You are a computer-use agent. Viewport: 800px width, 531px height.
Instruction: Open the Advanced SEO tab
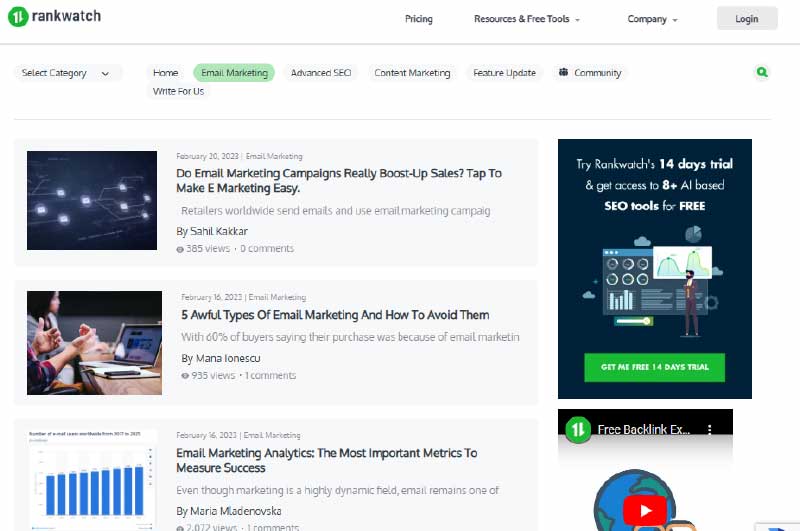(x=321, y=73)
